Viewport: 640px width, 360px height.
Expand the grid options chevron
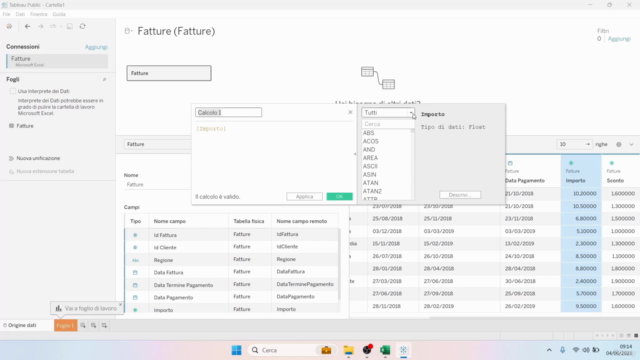(631, 144)
